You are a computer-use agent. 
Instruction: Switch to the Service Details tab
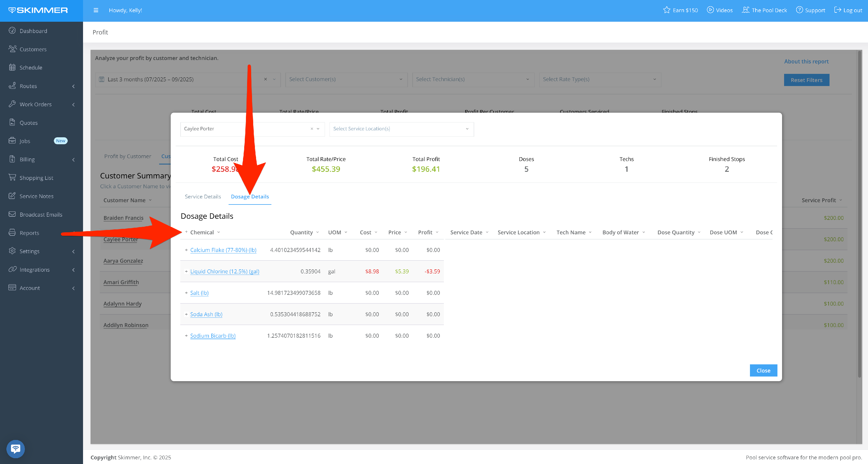coord(203,197)
